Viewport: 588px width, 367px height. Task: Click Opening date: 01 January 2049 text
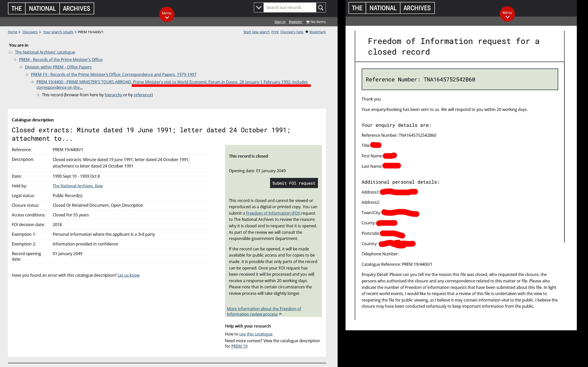(257, 171)
